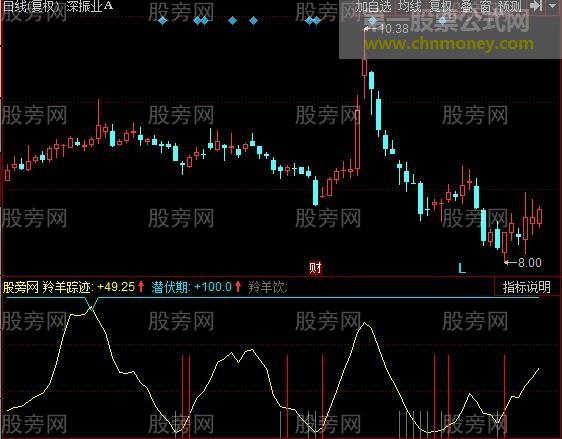This screenshot has width=562, height=439.
Task: Toggle the 复权 price adjustment option
Action: pos(440,6)
